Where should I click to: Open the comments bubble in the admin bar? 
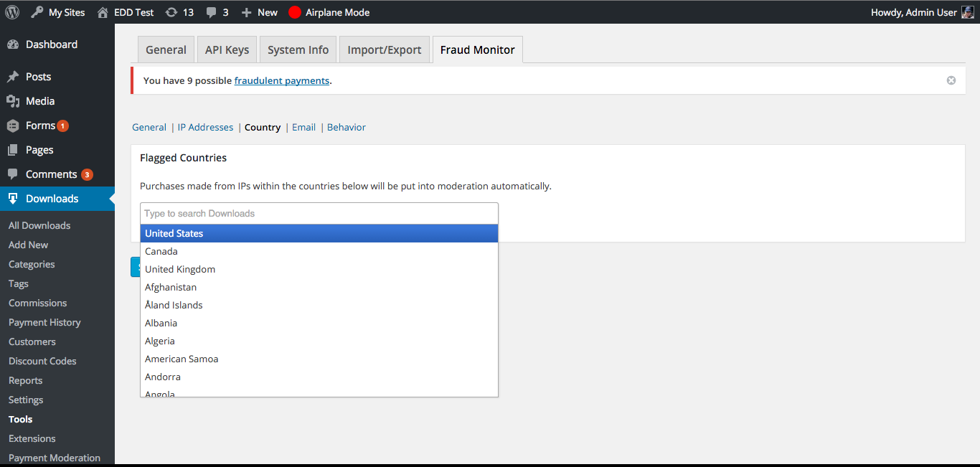coord(213,12)
